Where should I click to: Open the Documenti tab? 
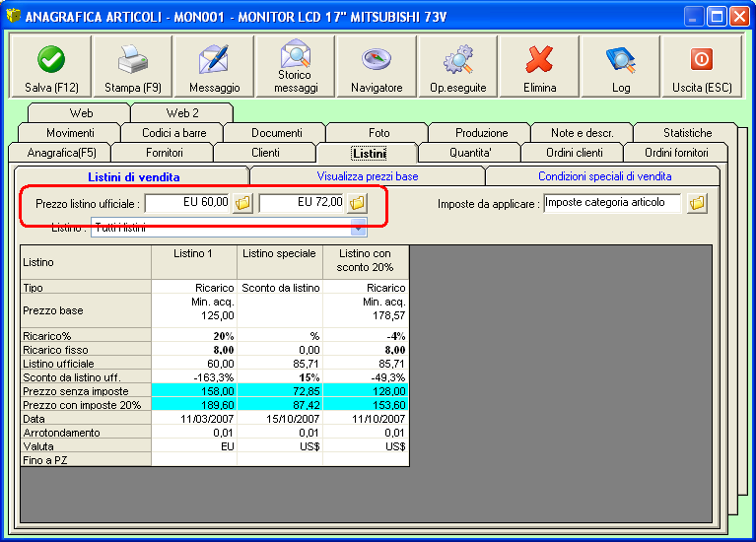click(x=276, y=133)
